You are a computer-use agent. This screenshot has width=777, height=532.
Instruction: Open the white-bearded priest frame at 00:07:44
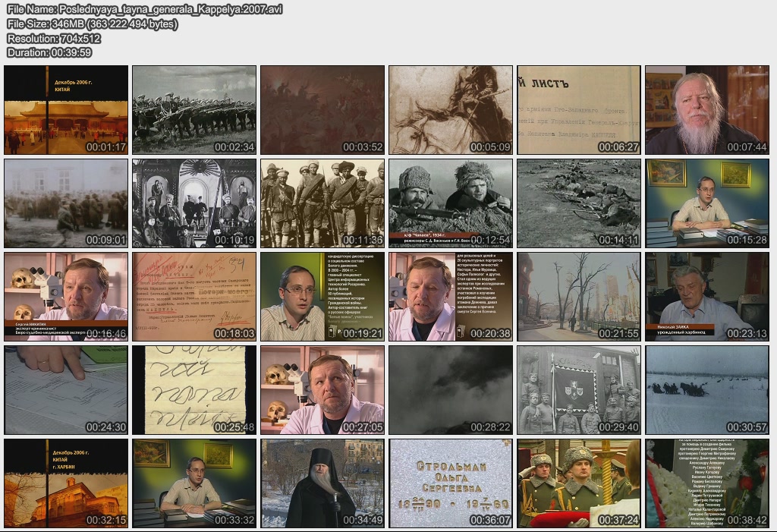[x=707, y=110]
